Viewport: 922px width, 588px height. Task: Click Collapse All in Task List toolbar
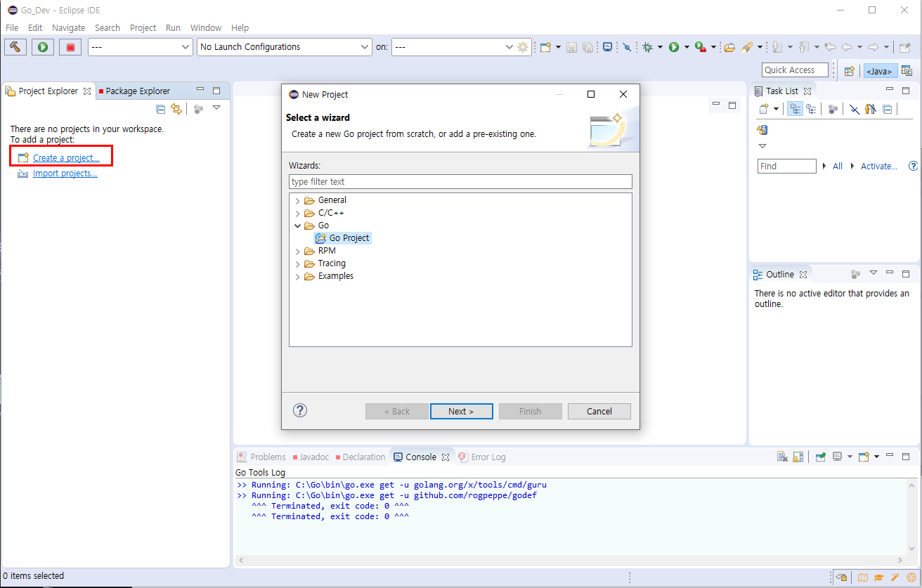coord(888,109)
